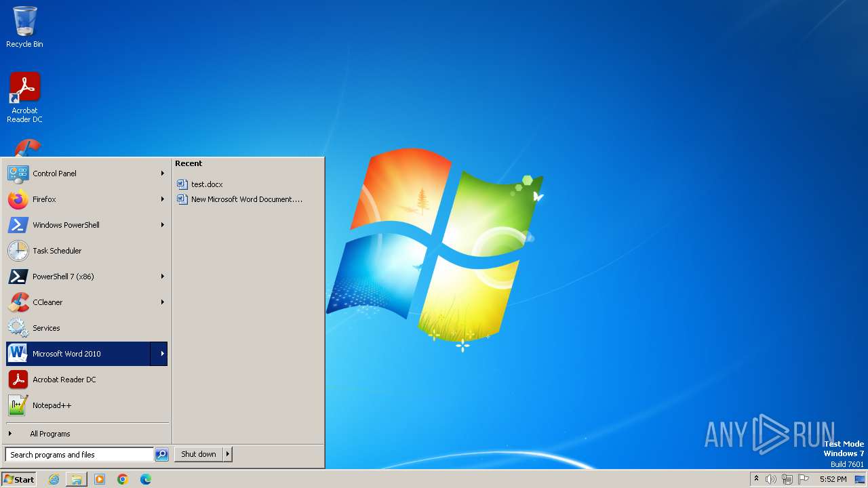
Task: Open CCleaner from start menu
Action: (x=87, y=302)
